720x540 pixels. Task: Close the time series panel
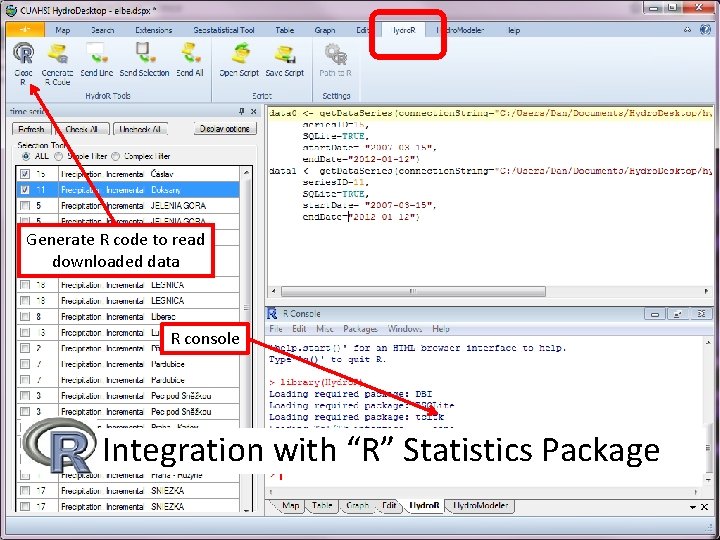[x=253, y=111]
